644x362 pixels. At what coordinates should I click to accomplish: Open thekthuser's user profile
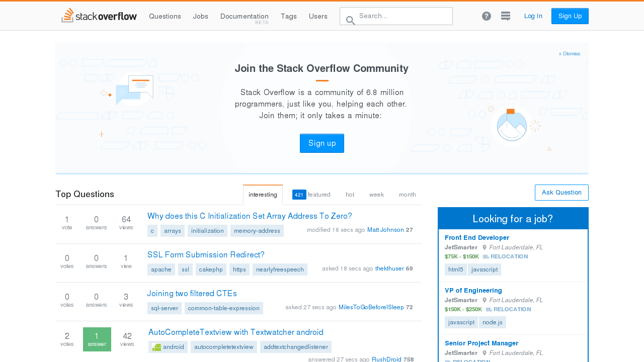point(389,268)
